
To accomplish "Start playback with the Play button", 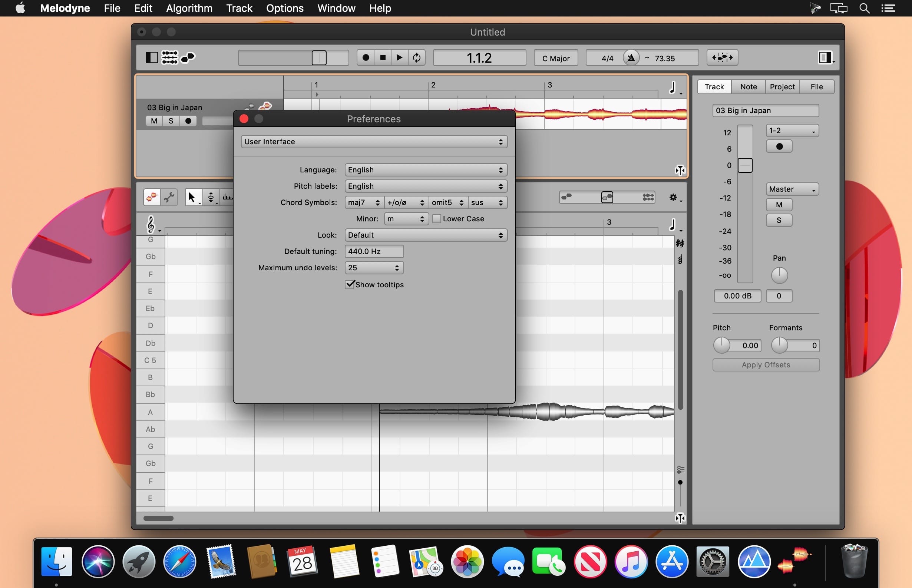I will pyautogui.click(x=399, y=58).
